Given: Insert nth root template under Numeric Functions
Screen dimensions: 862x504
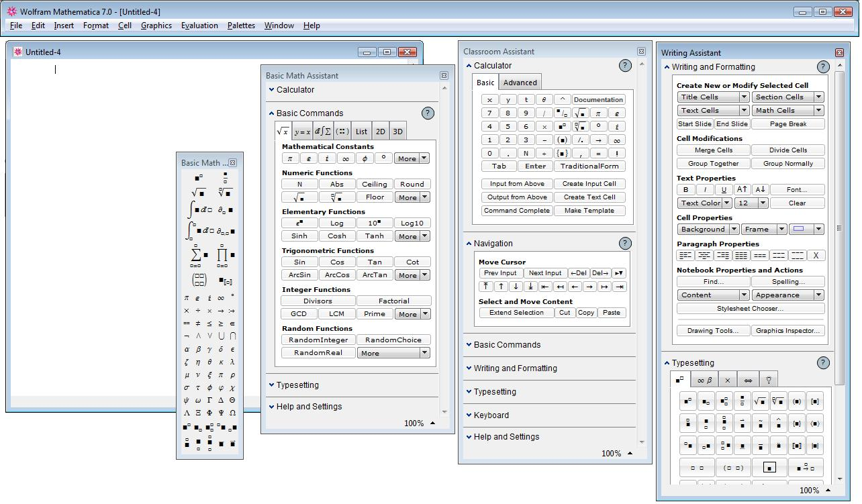Looking at the screenshot, I should coord(337,197).
